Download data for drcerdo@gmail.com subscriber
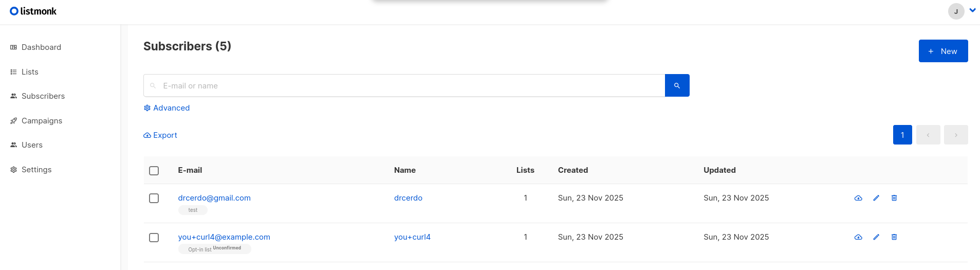This screenshot has width=980, height=270. pos(858,198)
